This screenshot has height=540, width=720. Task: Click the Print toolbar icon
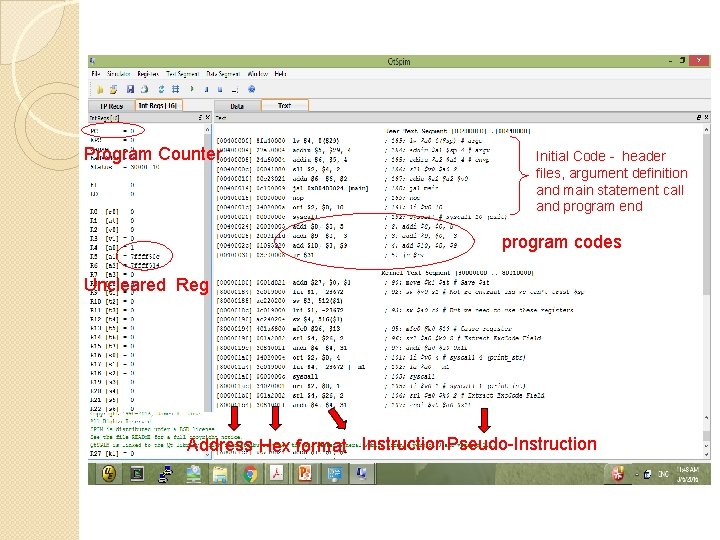(x=144, y=89)
